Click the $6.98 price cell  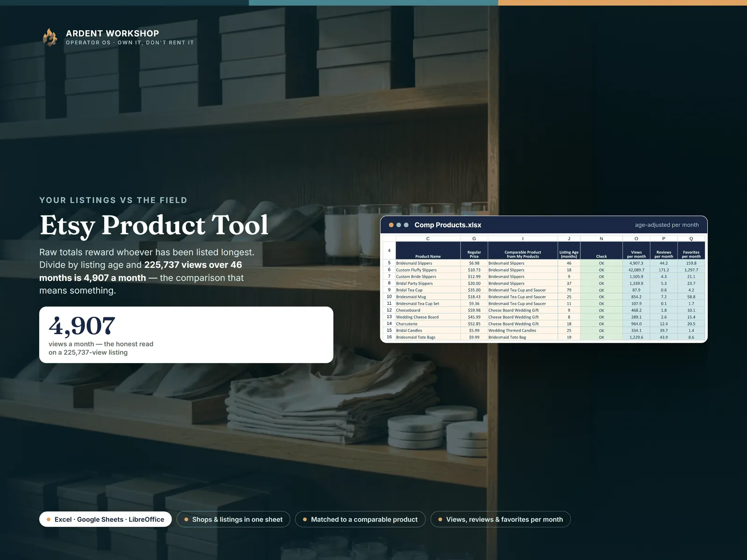coord(474,263)
